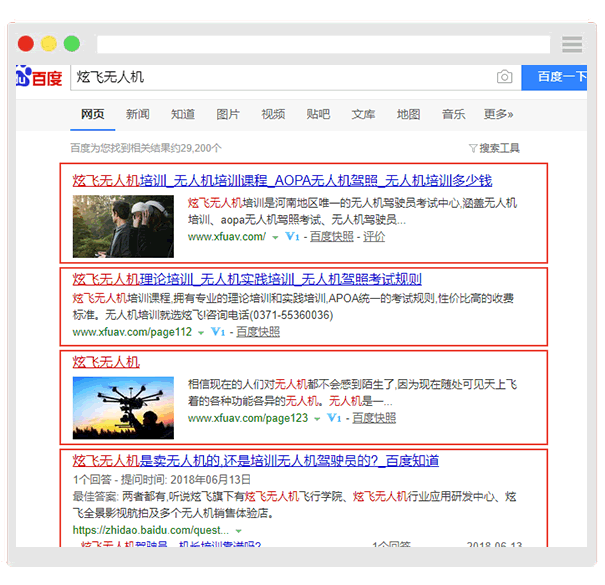The image size is (605, 585).
Task: Expand the dropdown arrow after www.xfuav.com/
Action: (275, 238)
